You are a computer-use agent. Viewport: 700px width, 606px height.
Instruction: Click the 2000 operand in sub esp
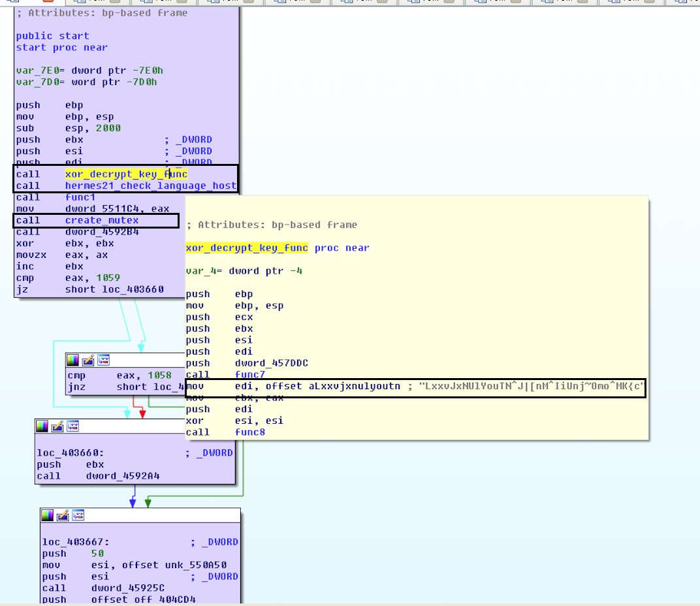click(108, 128)
